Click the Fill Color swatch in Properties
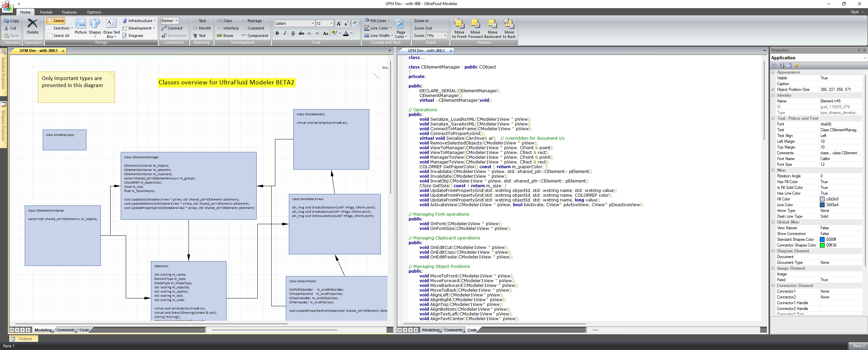The image size is (868, 350). coord(822,199)
